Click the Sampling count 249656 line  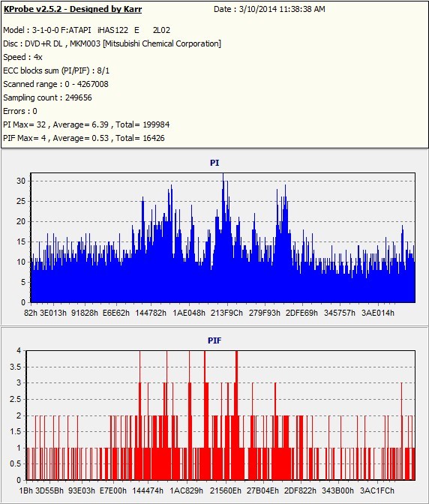coord(47,97)
